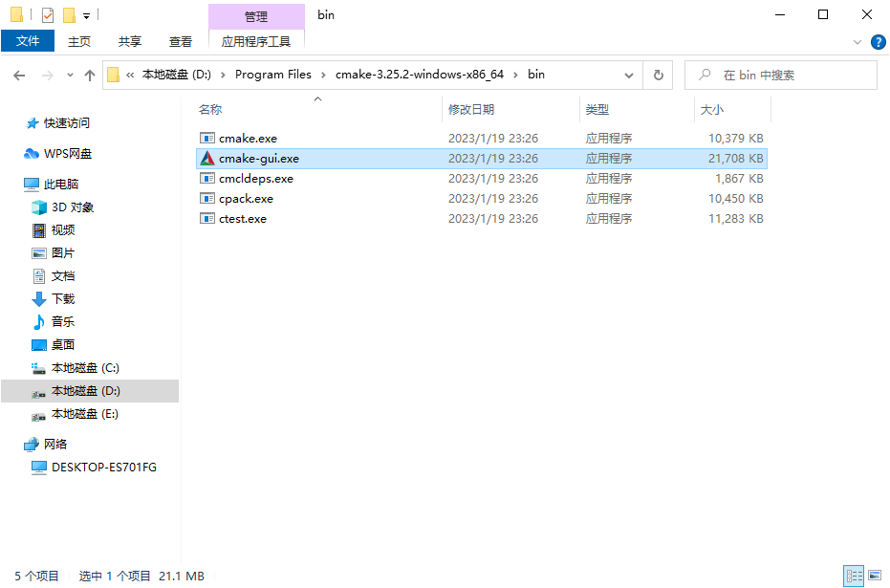Expand the ribbon with chevron

point(857,42)
